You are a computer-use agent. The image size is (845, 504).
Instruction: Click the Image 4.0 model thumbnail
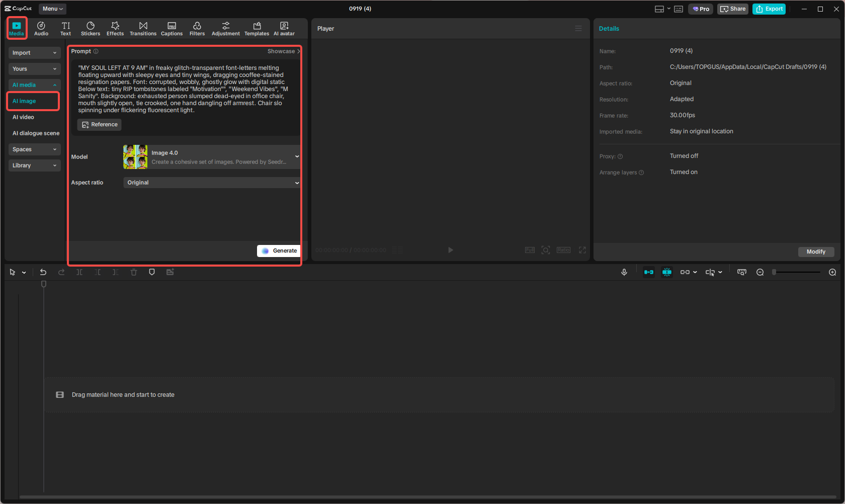click(135, 157)
